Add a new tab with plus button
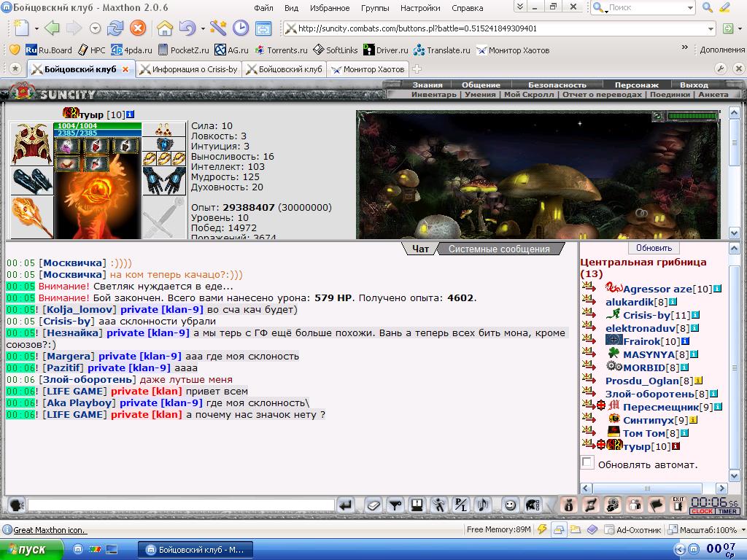Viewport: 747px width, 560px height. tap(417, 69)
